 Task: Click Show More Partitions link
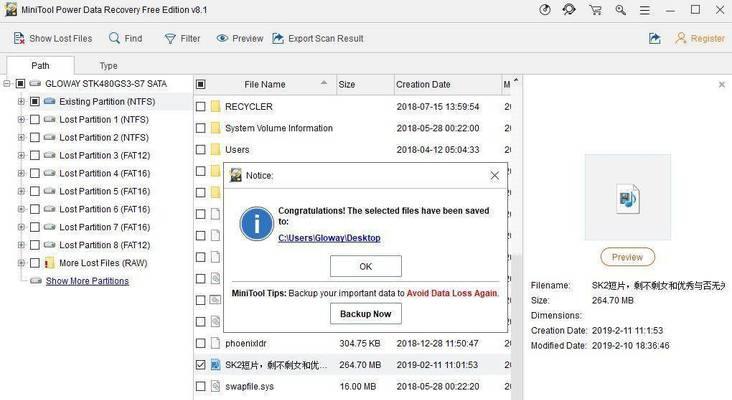(87, 281)
